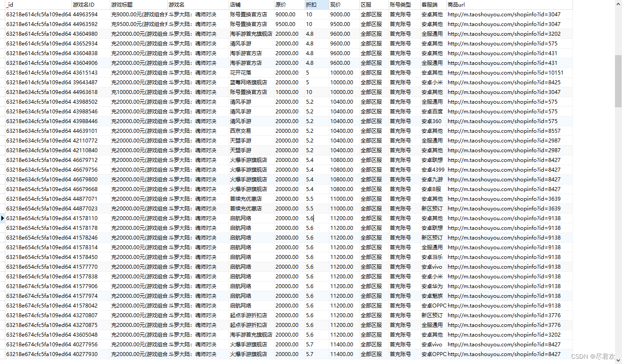Click the shop cell 西京交易
This screenshot has width=622, height=364.
(x=252, y=131)
